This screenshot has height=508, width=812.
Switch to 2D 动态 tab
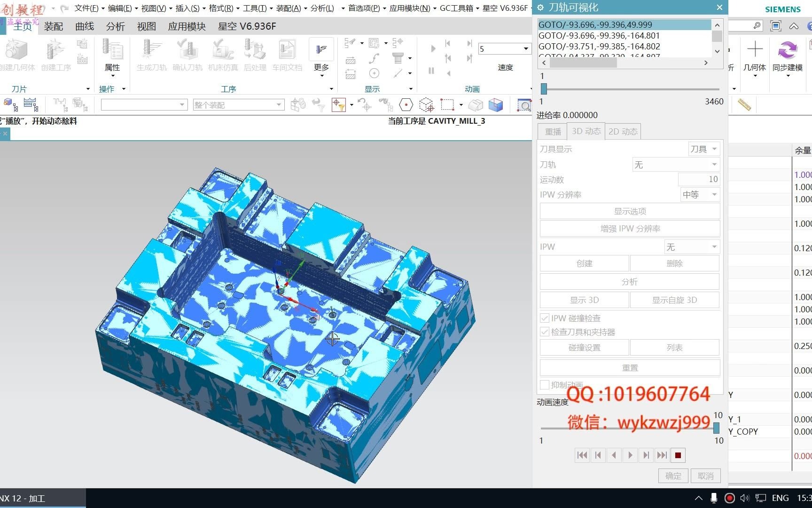623,132
